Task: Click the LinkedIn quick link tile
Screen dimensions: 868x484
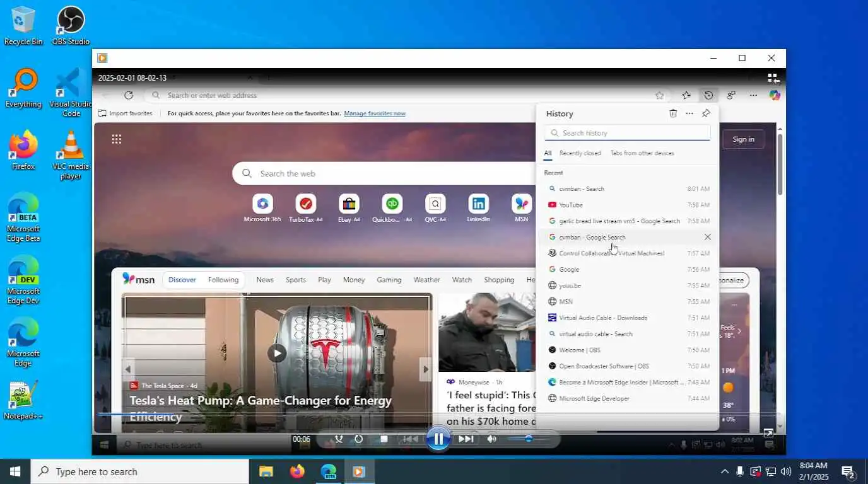Action: (x=478, y=208)
